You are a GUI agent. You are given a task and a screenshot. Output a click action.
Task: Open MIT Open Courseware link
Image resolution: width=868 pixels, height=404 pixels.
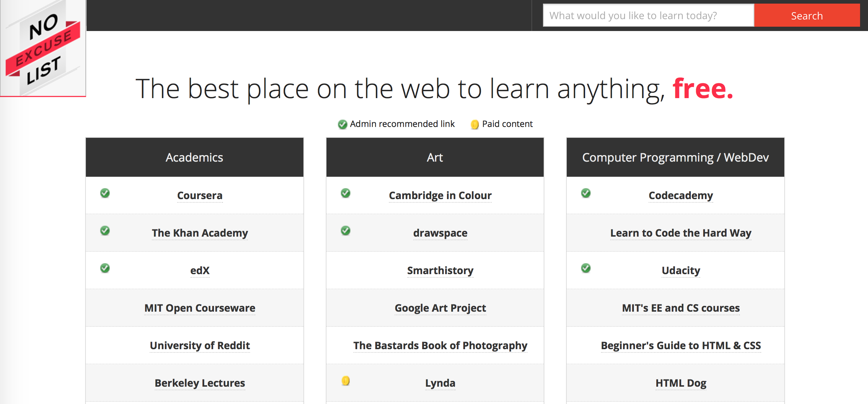tap(200, 308)
